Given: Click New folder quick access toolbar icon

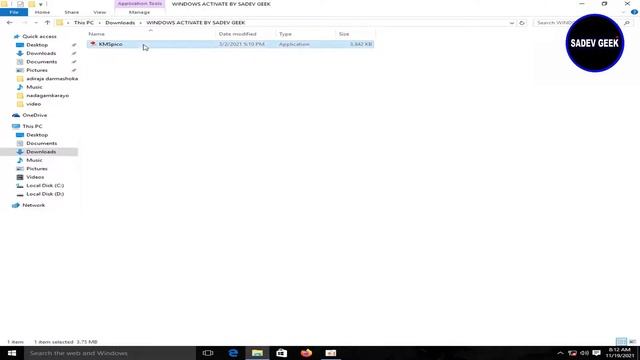Looking at the screenshot, I should pos(31,4).
